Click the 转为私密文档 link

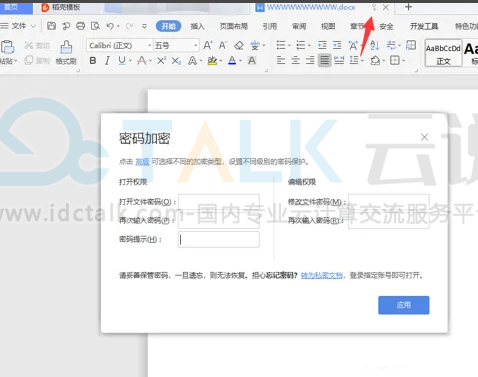[x=322, y=275]
